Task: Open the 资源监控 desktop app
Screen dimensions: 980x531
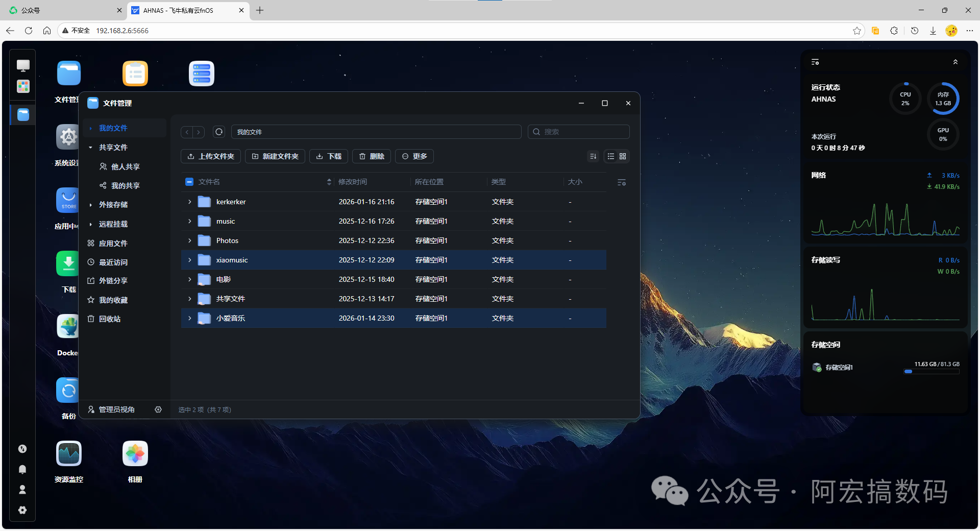Action: pos(69,454)
